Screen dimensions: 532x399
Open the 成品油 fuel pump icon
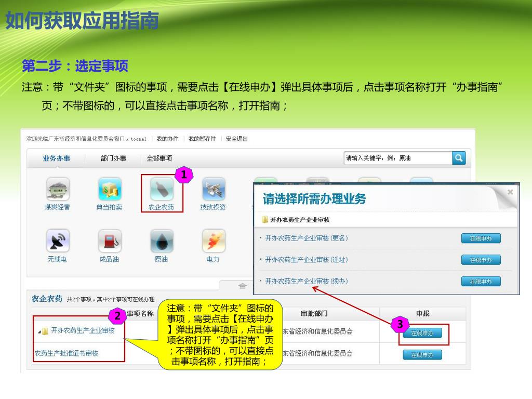(110, 241)
